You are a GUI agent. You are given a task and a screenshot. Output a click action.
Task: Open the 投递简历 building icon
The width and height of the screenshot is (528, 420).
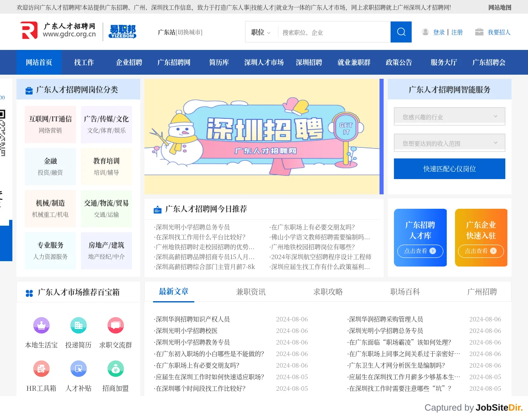point(78,326)
